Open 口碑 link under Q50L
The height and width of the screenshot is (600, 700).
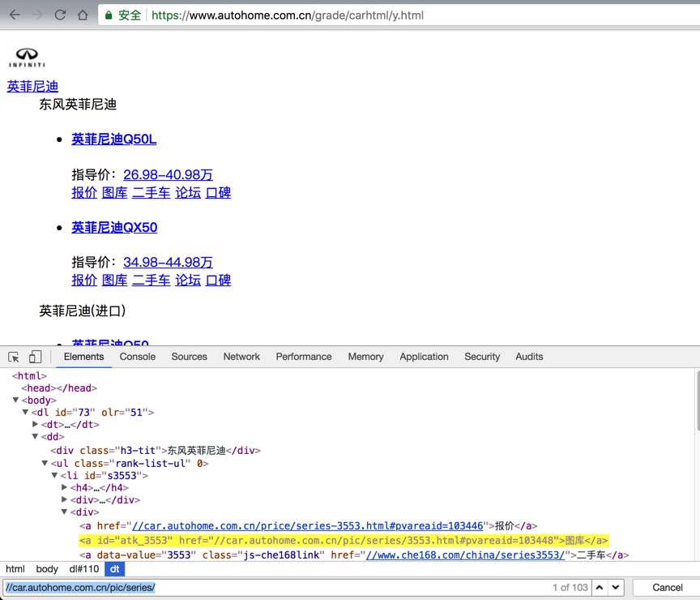click(218, 192)
